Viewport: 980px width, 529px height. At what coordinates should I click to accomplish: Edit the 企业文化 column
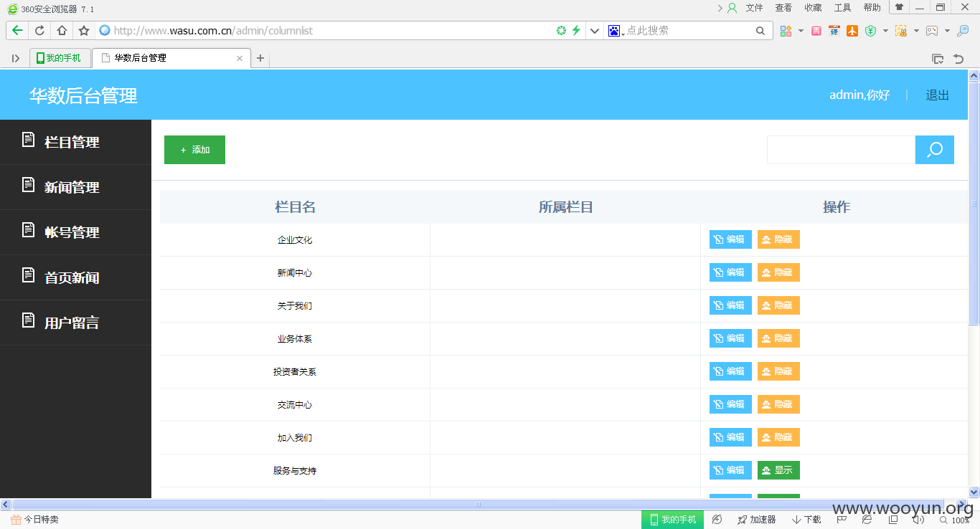coord(730,239)
